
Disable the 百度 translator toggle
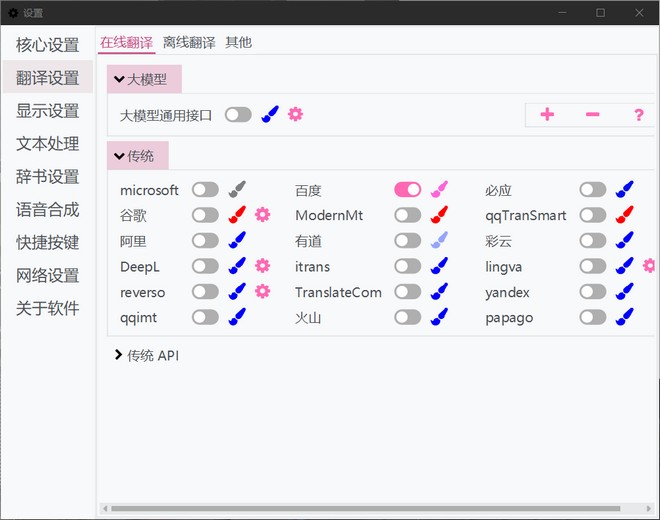tap(407, 189)
